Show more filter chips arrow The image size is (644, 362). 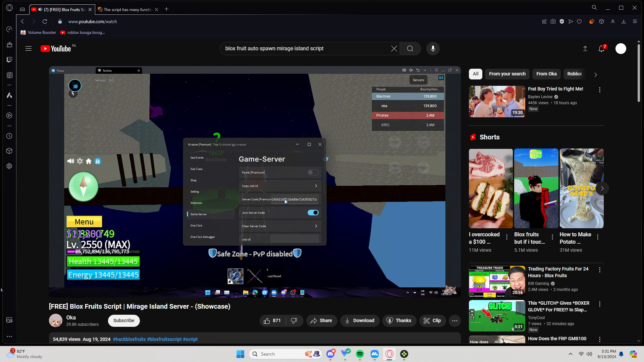coord(596,74)
